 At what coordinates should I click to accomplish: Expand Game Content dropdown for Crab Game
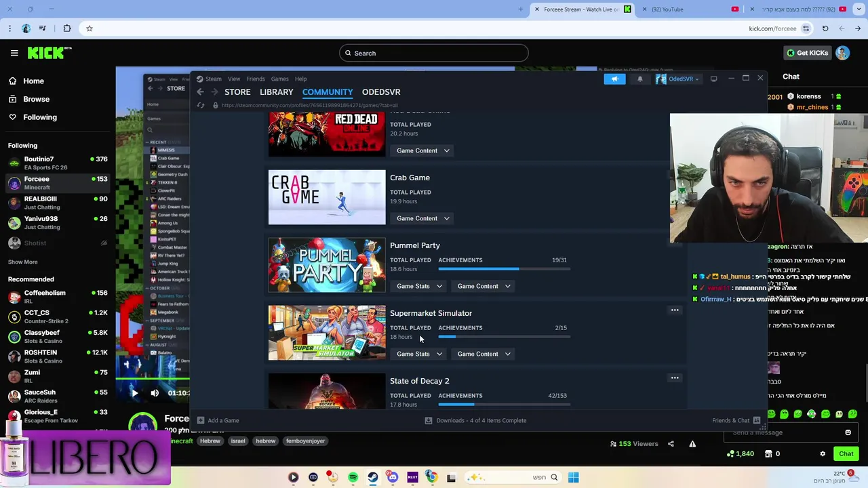[x=422, y=218]
